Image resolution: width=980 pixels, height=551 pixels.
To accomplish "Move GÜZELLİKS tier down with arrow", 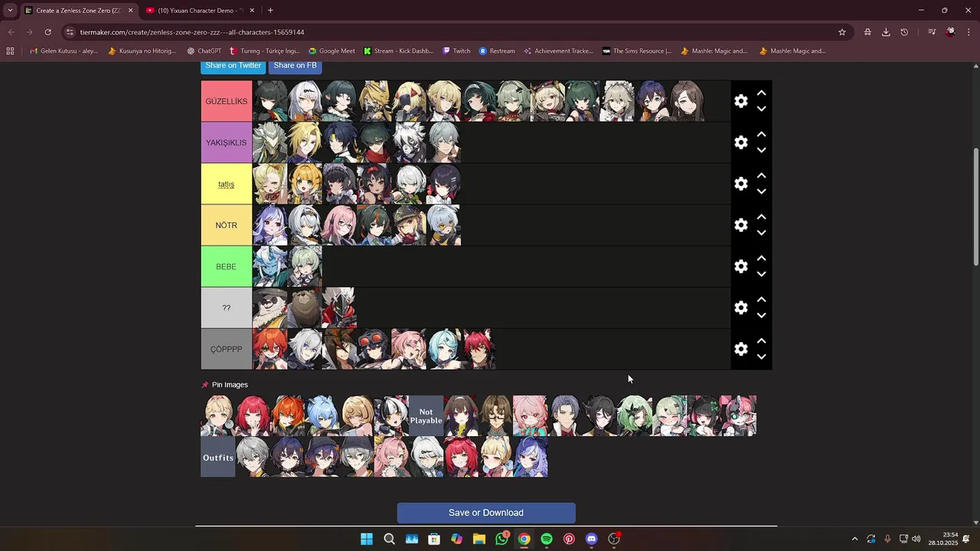I will point(761,109).
